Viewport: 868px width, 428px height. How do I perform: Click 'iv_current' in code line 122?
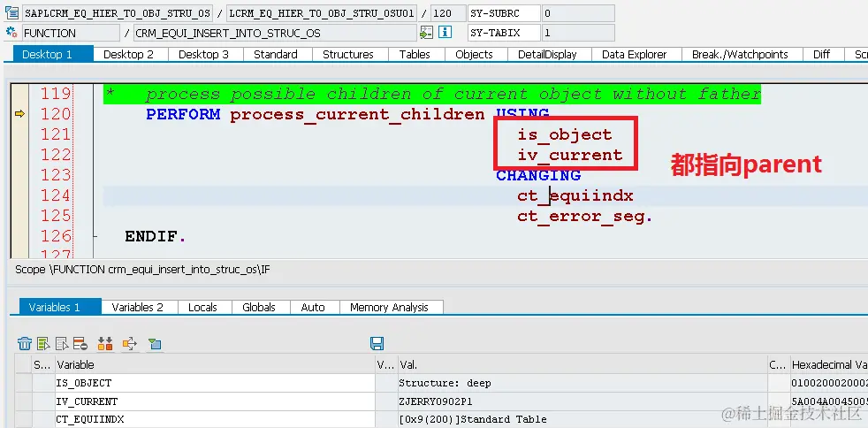point(570,155)
